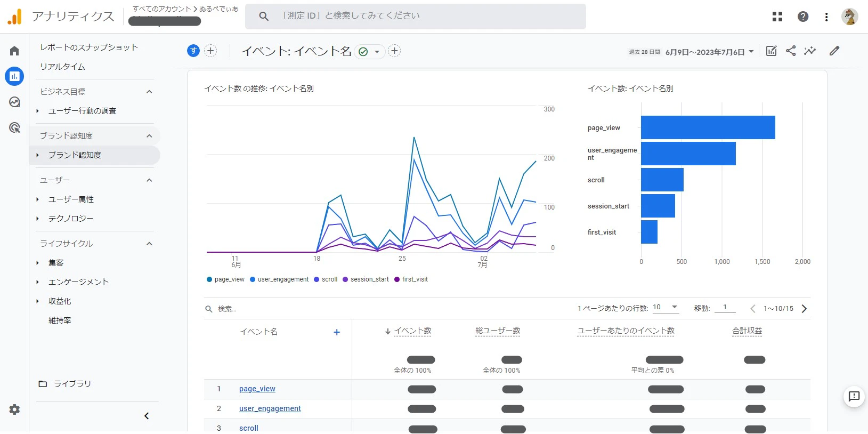Image resolution: width=868 pixels, height=434 pixels.
Task: Open the three-dot more options menu
Action: pos(826,17)
